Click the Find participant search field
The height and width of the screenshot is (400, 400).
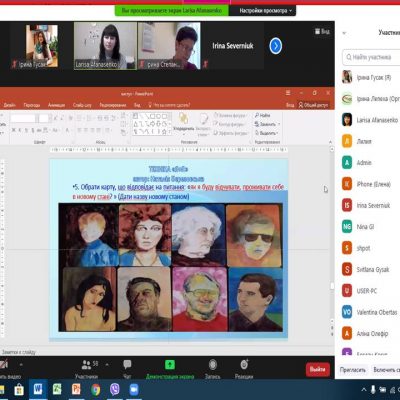click(x=372, y=57)
